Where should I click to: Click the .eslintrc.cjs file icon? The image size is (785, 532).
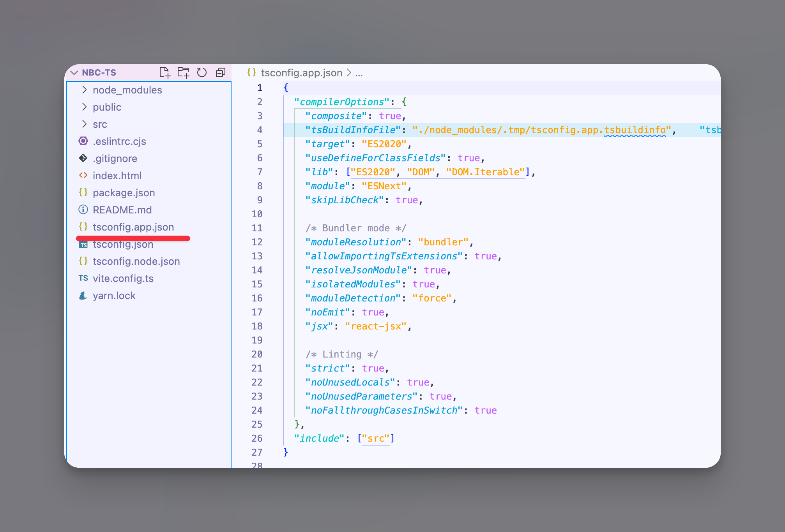tap(83, 141)
